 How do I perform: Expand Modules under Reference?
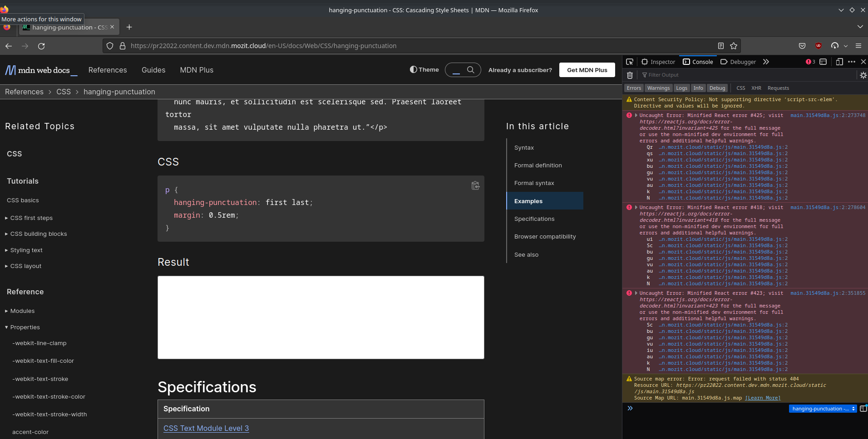click(20, 311)
